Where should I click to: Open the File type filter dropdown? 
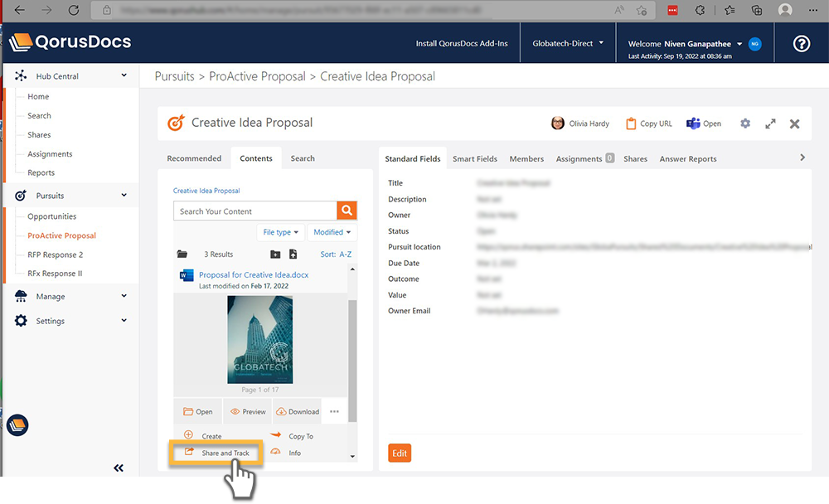tap(281, 232)
